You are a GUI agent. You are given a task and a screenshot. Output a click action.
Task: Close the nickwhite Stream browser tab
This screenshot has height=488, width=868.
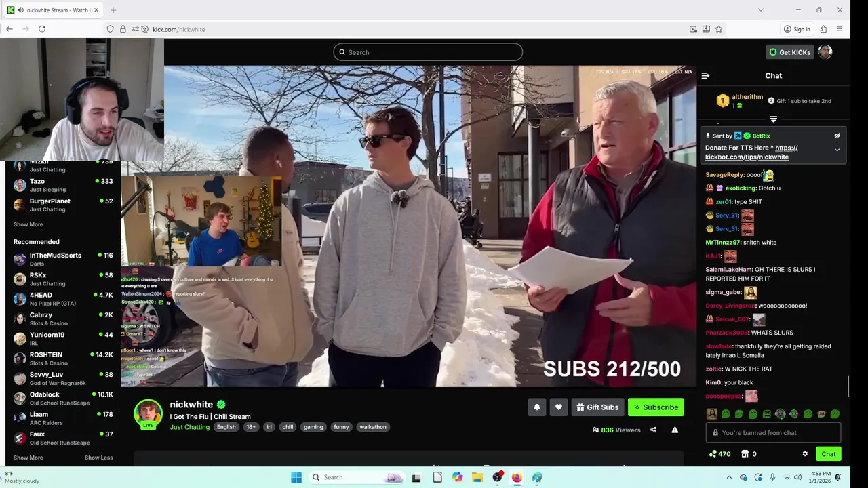coord(96,10)
